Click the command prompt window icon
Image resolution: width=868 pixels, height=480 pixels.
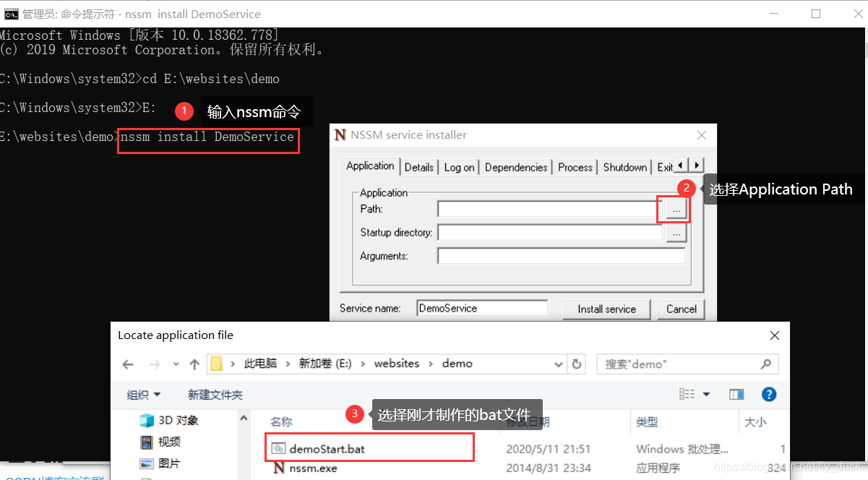pos(11,14)
